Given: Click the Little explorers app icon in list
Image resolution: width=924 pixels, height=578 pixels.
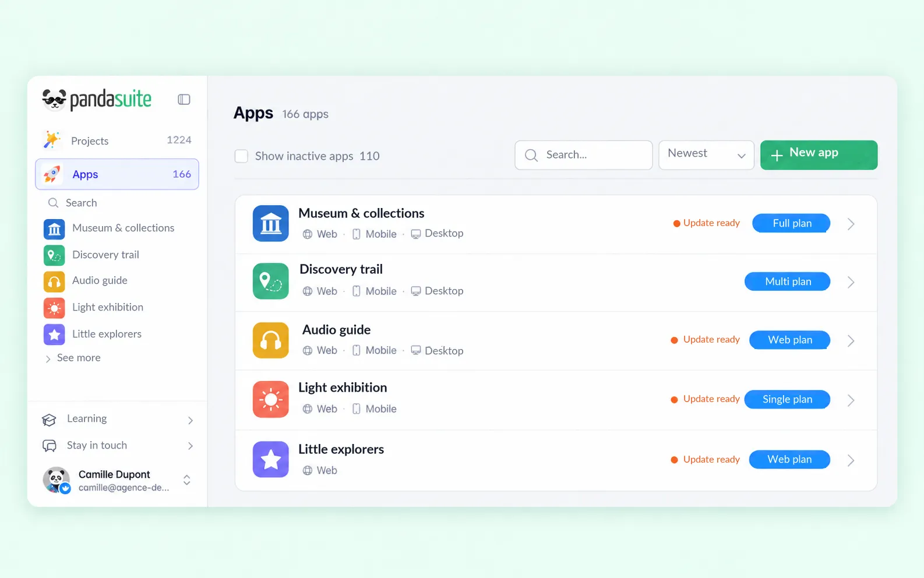Looking at the screenshot, I should [271, 460].
